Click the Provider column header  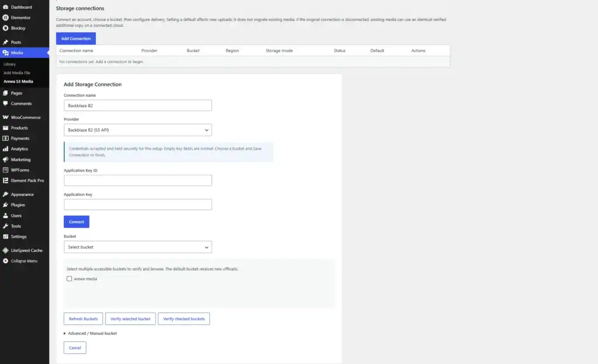[149, 51]
